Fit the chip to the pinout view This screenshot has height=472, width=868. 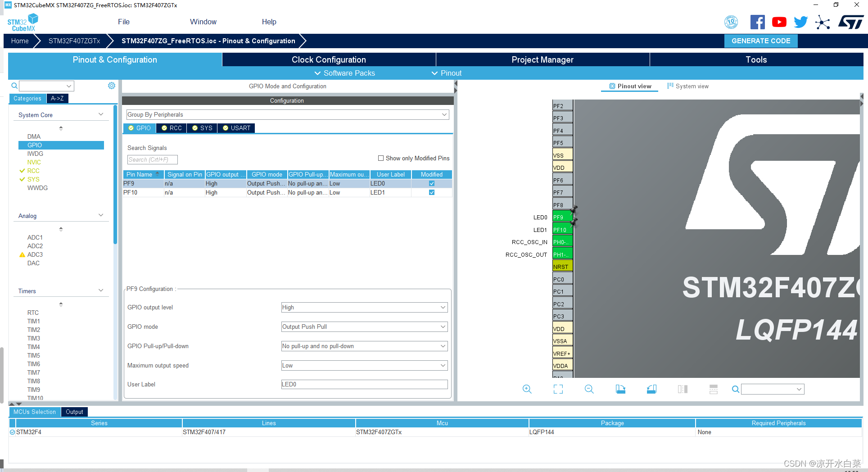click(558, 389)
